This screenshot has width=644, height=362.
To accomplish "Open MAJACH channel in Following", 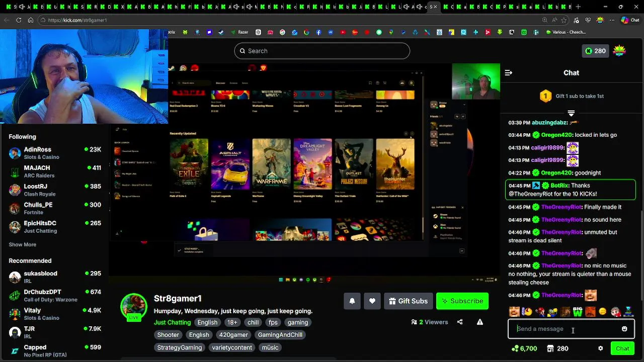I will [54, 171].
